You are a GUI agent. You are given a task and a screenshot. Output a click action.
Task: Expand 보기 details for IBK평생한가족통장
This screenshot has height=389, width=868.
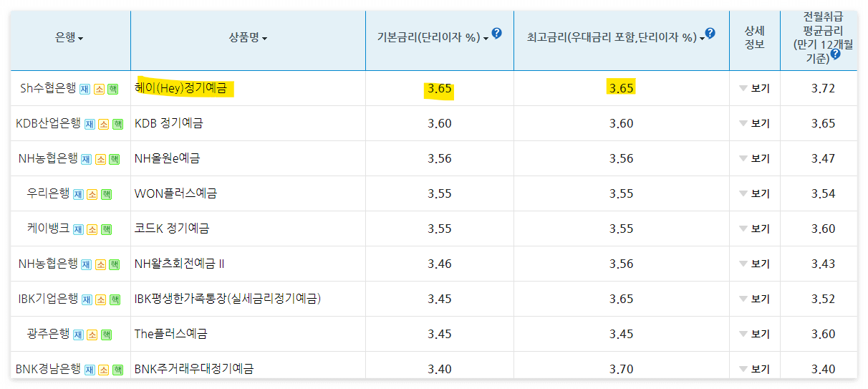(754, 299)
